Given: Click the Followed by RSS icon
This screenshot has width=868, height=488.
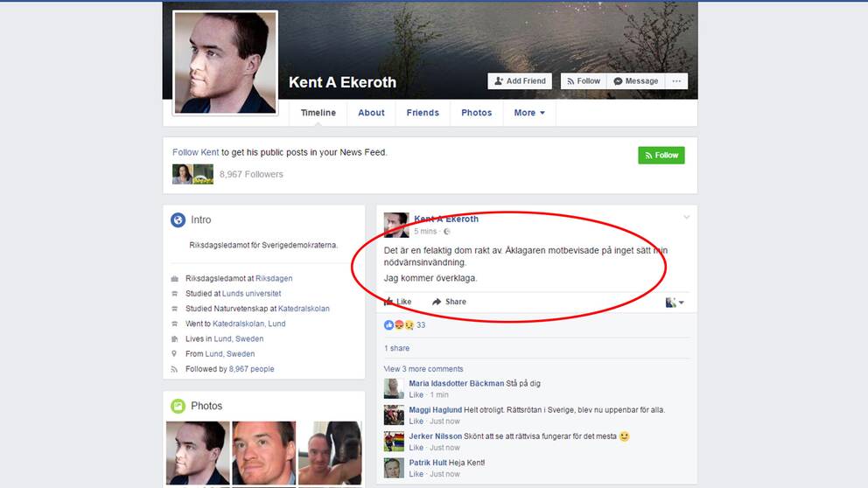Looking at the screenshot, I should [x=174, y=369].
